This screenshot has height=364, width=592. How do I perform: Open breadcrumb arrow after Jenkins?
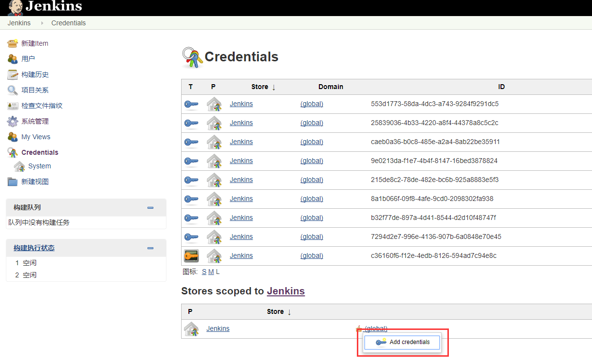(x=42, y=23)
